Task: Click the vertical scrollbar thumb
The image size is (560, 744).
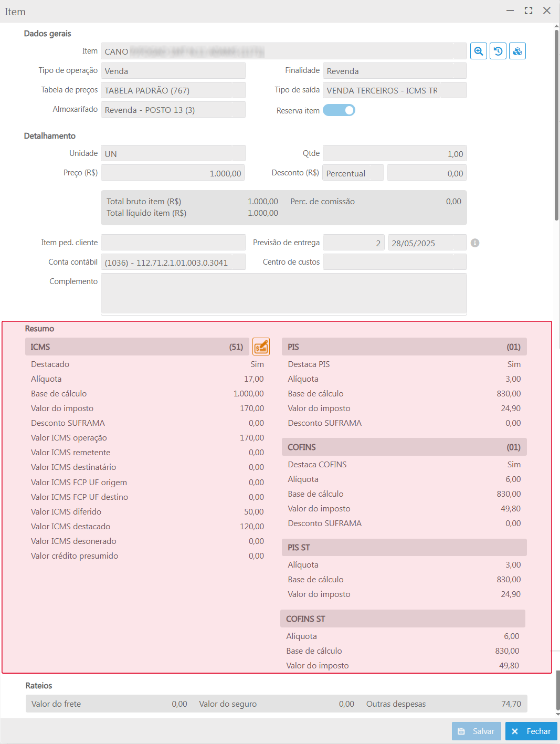Action: click(x=556, y=126)
